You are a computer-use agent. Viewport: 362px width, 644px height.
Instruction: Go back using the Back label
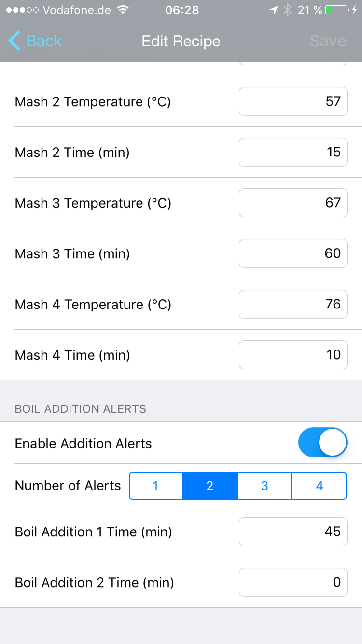point(44,41)
